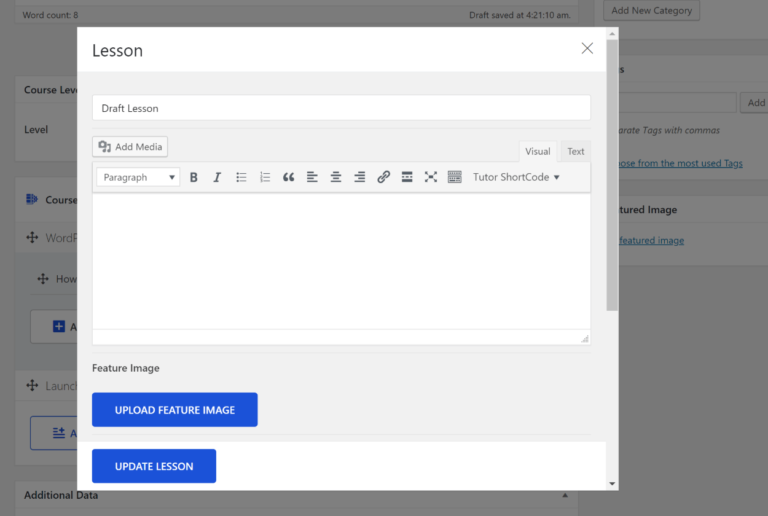Expand the Tutor ShortCode menu

coord(516,177)
